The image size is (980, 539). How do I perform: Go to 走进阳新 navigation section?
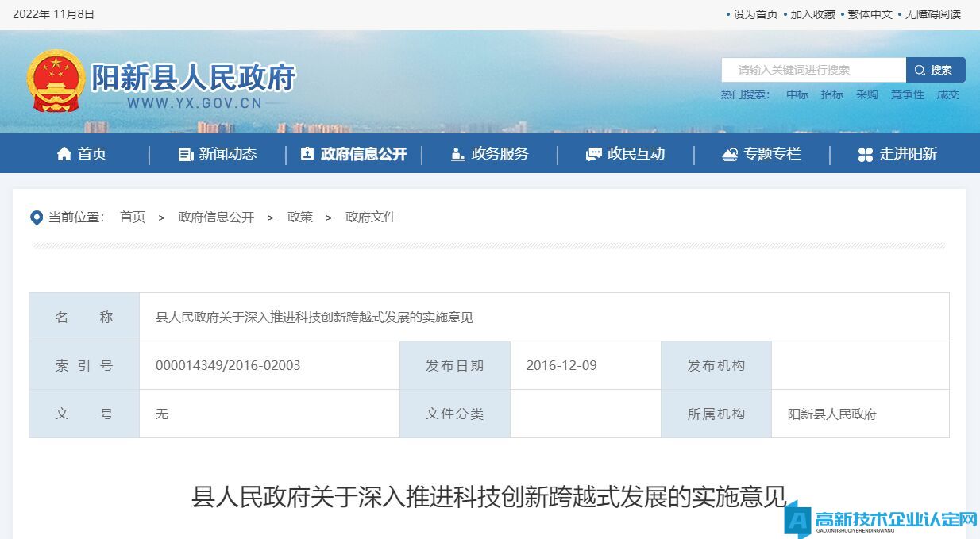point(908,154)
